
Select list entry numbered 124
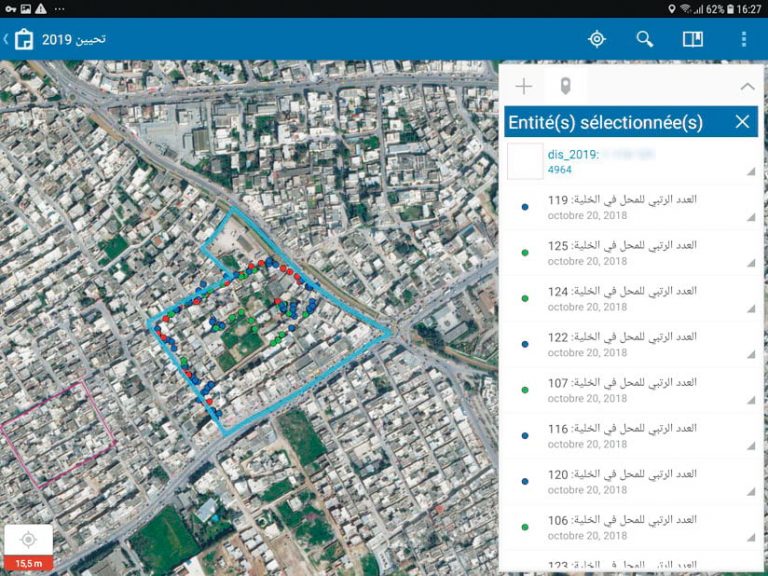pyautogui.click(x=631, y=298)
